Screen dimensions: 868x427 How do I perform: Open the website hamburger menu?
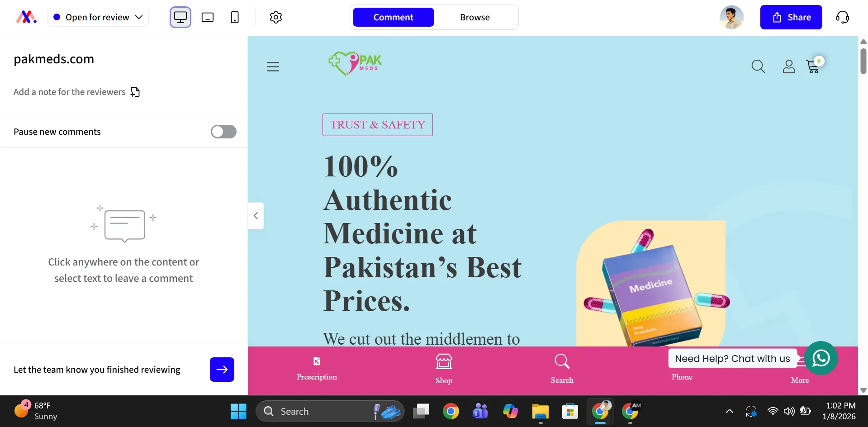pos(273,67)
